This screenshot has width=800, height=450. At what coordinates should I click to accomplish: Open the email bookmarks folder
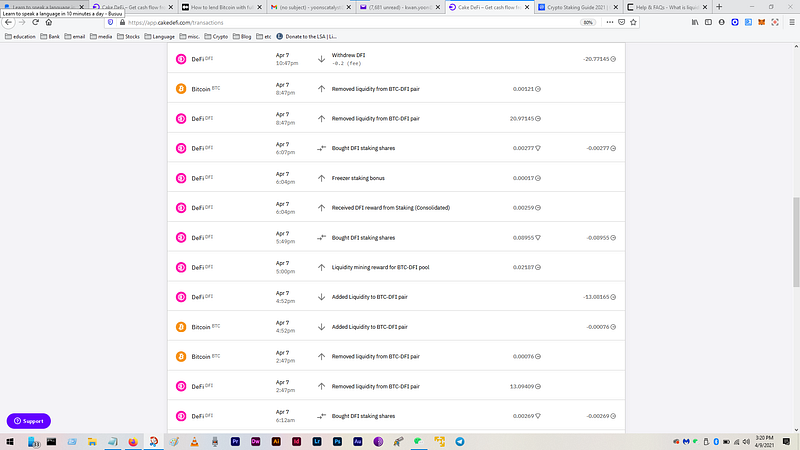75,37
